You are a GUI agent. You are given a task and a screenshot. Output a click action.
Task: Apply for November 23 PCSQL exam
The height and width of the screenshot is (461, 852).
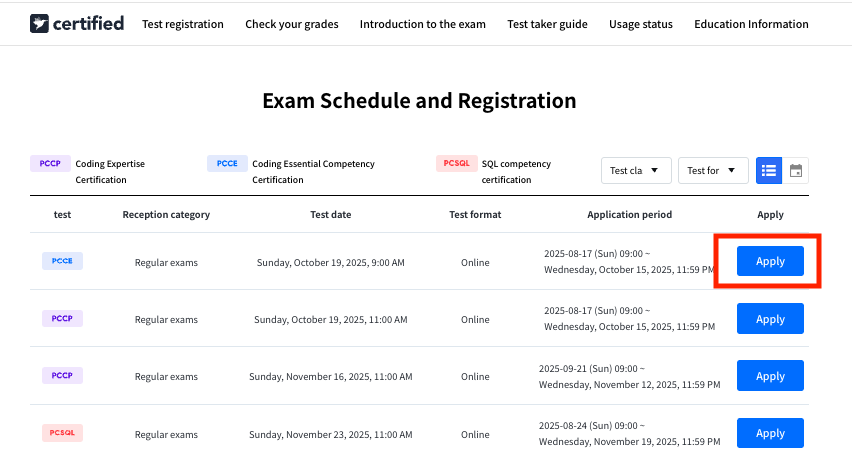[x=770, y=433]
